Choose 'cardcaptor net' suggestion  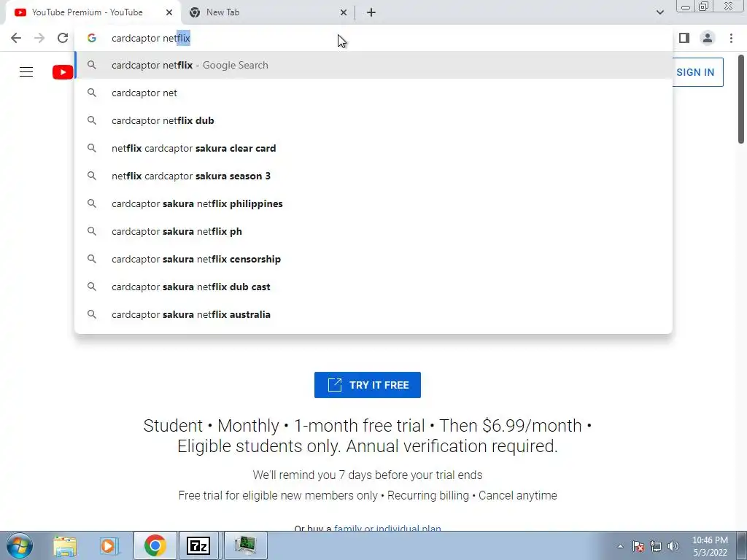(373, 93)
